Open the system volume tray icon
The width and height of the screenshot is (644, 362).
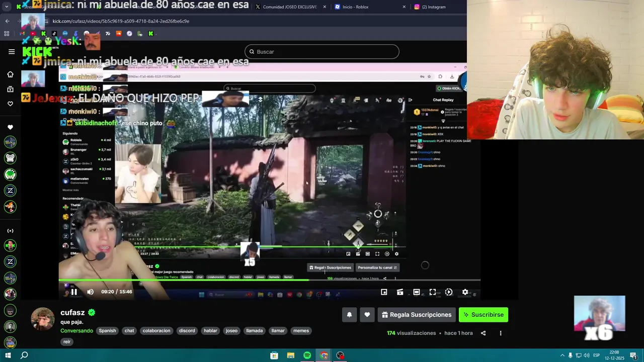(x=587, y=355)
